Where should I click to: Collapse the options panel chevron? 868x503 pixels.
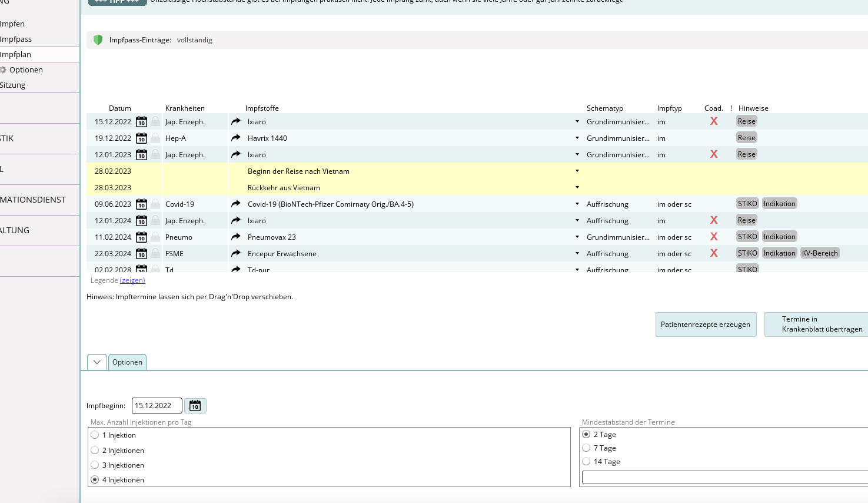pyautogui.click(x=97, y=362)
